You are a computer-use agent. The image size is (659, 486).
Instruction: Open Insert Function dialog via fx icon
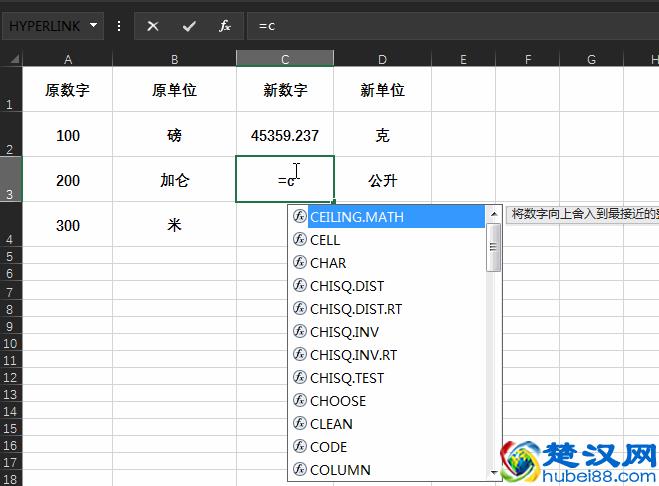coord(225,26)
